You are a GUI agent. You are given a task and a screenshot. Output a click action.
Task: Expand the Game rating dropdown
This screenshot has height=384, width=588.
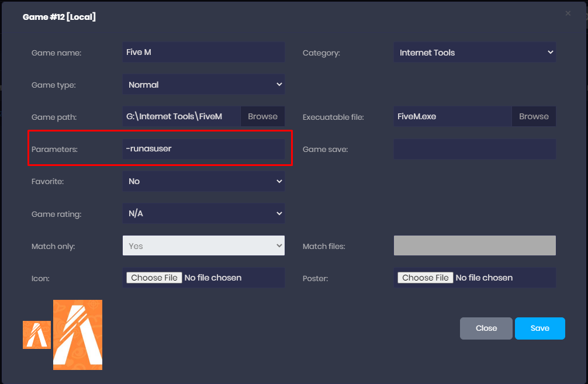203,213
